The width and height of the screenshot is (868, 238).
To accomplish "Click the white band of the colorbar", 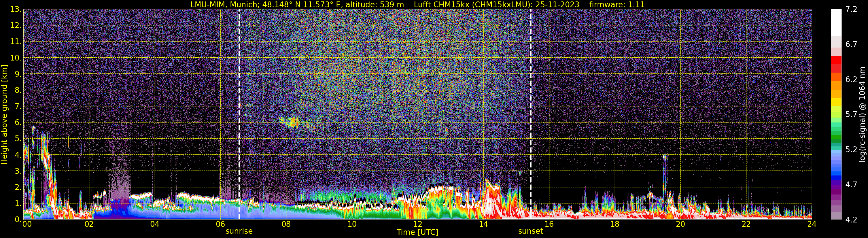I will pyautogui.click(x=836, y=22).
